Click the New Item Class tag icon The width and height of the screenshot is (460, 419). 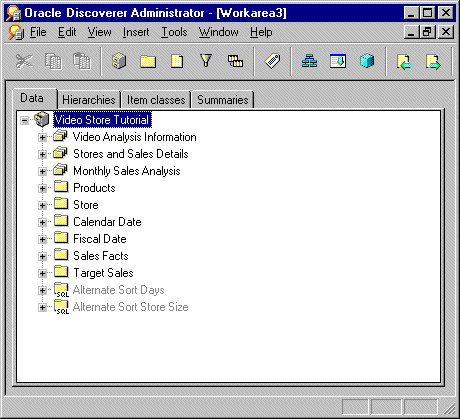(273, 61)
